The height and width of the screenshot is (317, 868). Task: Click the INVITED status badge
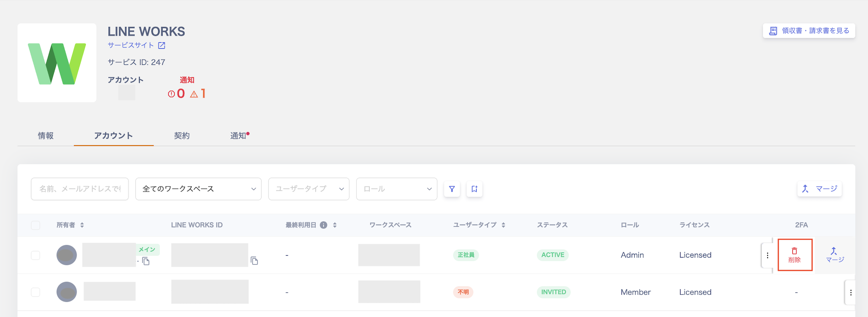(x=554, y=292)
